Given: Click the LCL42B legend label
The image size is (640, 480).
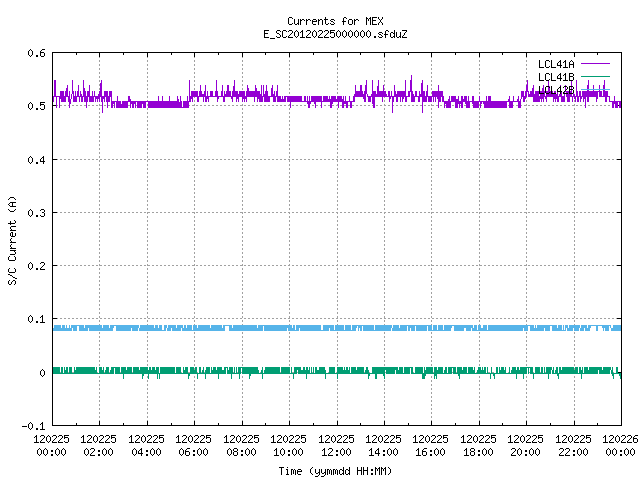Looking at the screenshot, I should pyautogui.click(x=556, y=90).
